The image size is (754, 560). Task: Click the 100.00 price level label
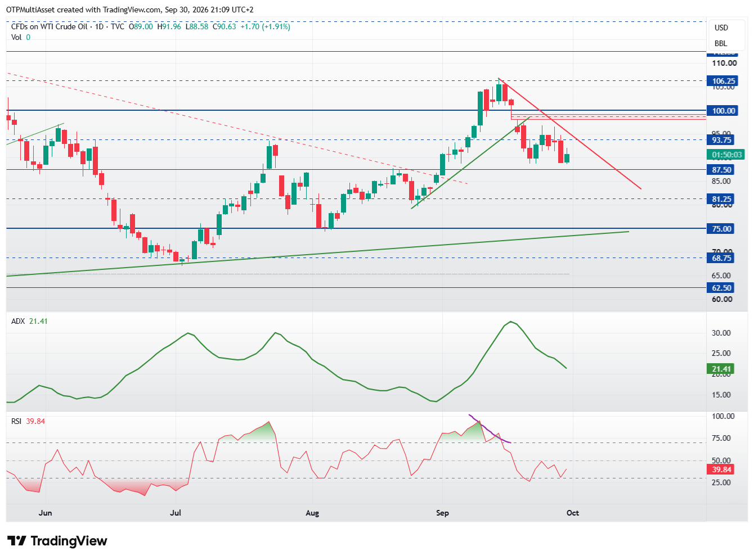click(x=723, y=111)
